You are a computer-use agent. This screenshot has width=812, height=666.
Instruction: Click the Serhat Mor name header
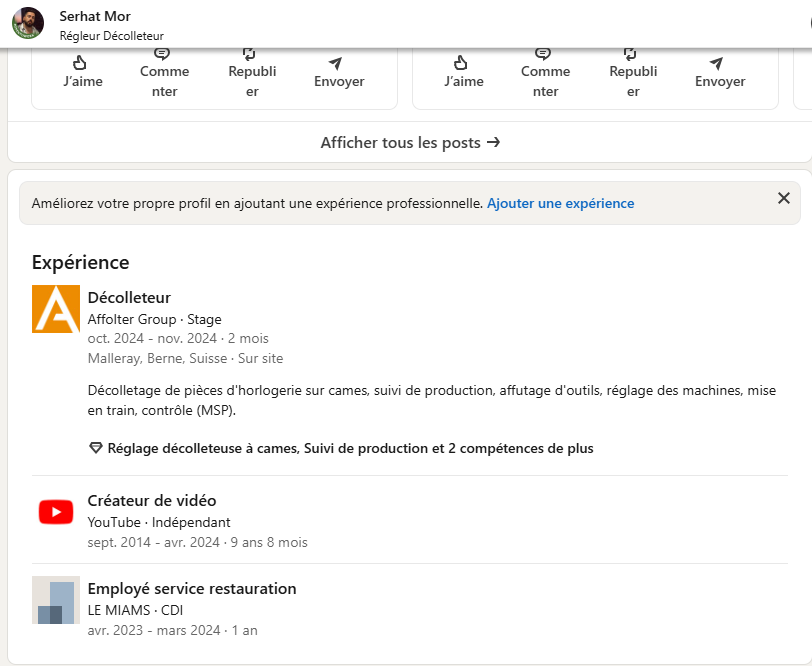pyautogui.click(x=95, y=16)
